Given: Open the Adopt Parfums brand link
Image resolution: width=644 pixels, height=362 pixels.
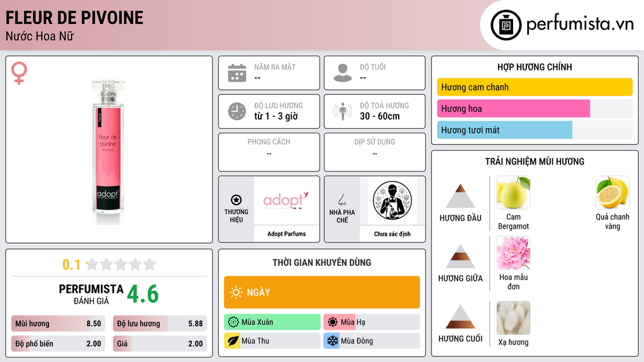Looking at the screenshot, I should pyautogui.click(x=286, y=234).
